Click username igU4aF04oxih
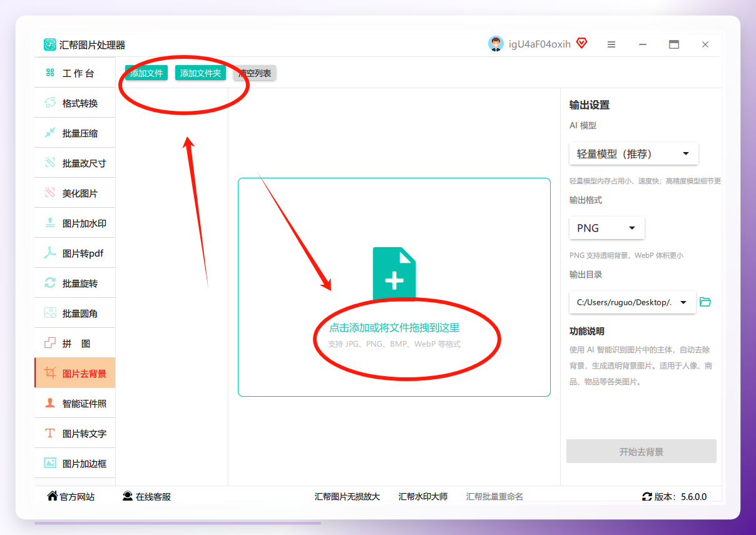 pyautogui.click(x=539, y=44)
